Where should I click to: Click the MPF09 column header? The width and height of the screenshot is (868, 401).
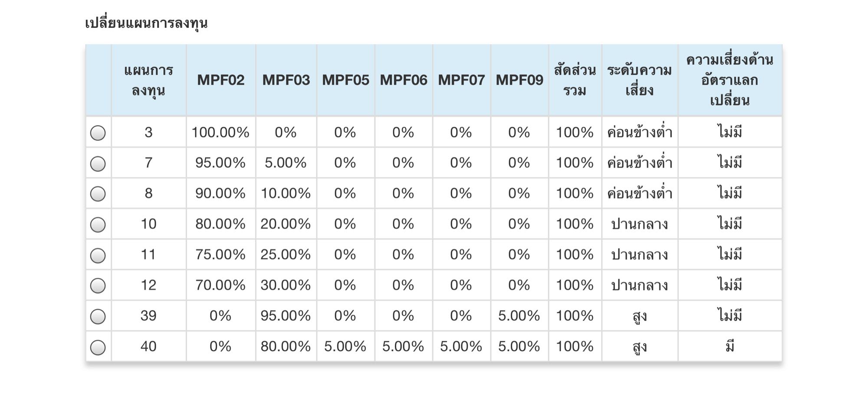[519, 80]
